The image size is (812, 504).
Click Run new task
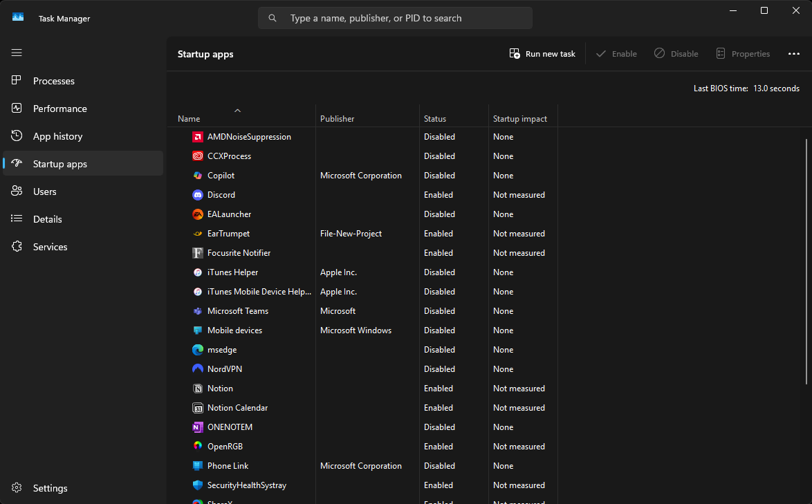click(x=542, y=54)
